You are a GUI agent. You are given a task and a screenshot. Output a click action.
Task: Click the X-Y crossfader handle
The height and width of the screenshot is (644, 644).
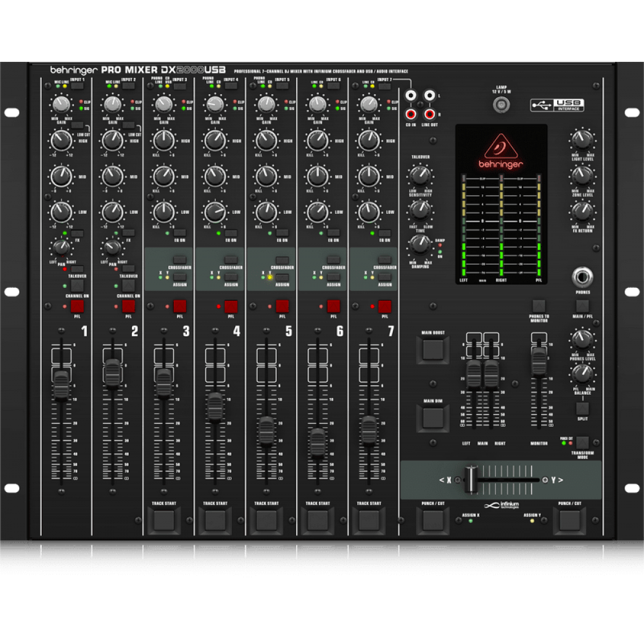[x=471, y=479]
